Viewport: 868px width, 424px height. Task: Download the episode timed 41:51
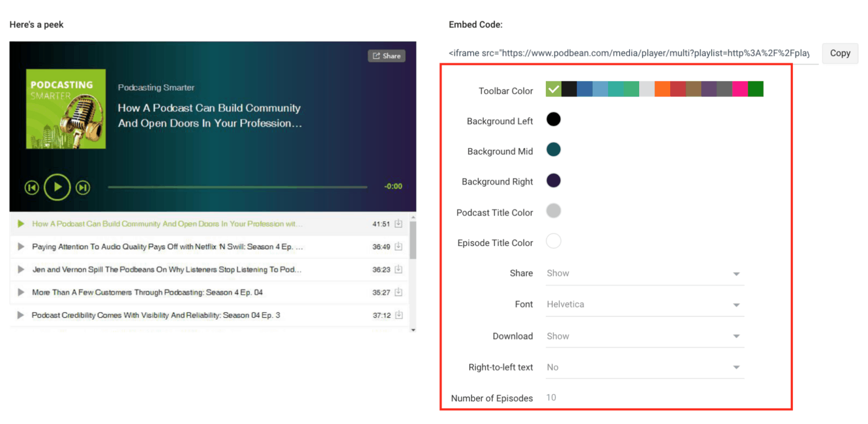[x=399, y=224]
